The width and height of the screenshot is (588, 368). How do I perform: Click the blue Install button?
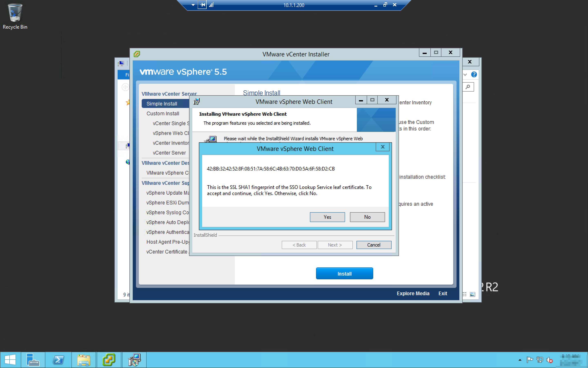coord(344,274)
